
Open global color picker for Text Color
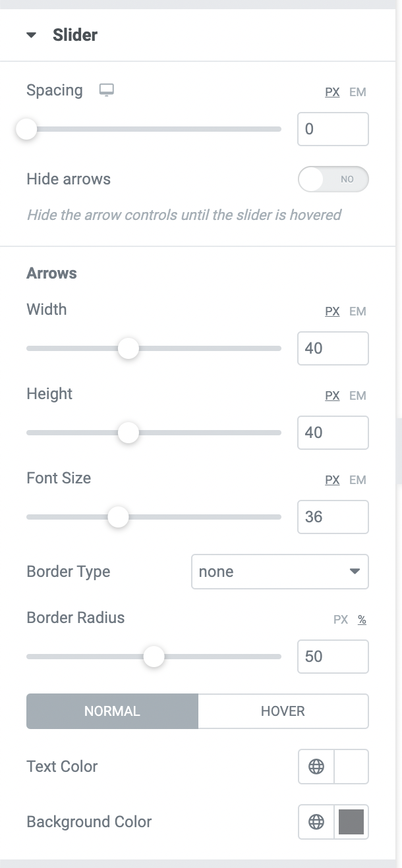[316, 767]
